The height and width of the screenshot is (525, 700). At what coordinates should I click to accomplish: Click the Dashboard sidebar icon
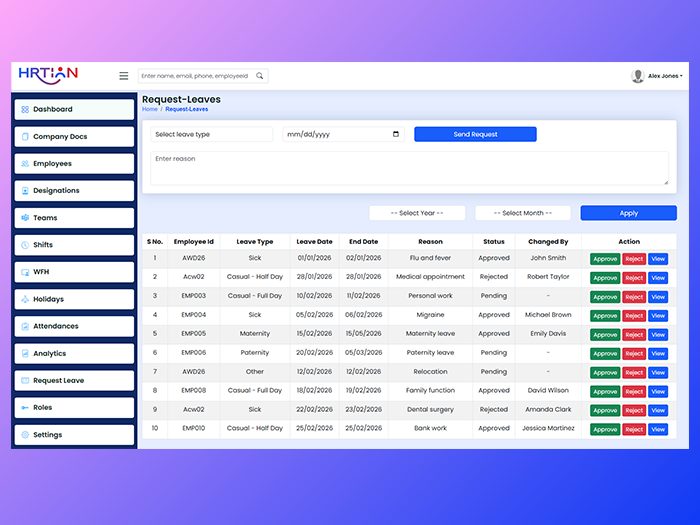[25, 109]
